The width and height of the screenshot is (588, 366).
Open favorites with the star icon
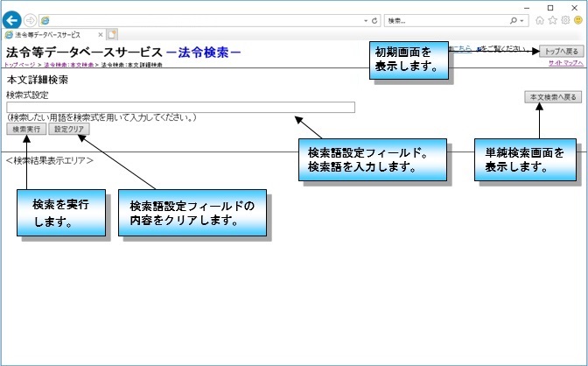[553, 19]
